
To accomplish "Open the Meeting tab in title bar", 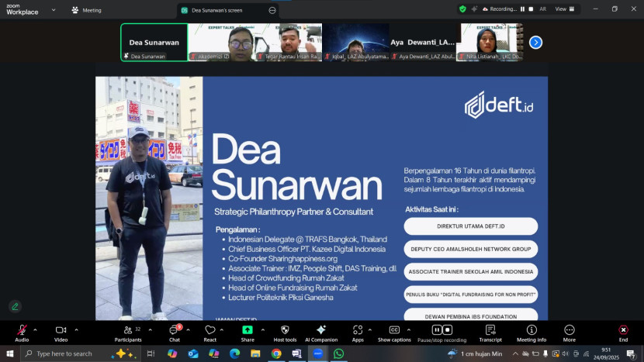I will pos(86,10).
